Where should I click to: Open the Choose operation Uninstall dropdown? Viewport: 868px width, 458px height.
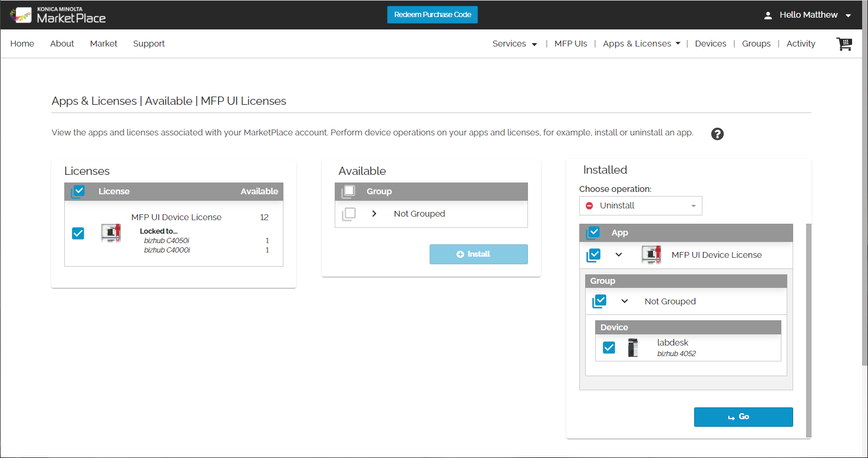(x=641, y=206)
